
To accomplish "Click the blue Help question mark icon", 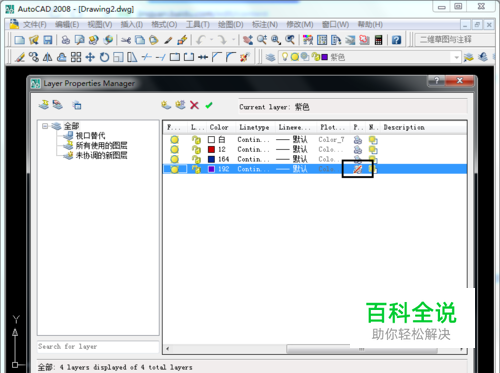I will [396, 40].
